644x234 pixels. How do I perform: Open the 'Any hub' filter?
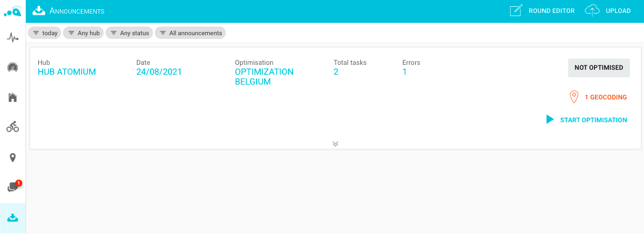[83, 33]
